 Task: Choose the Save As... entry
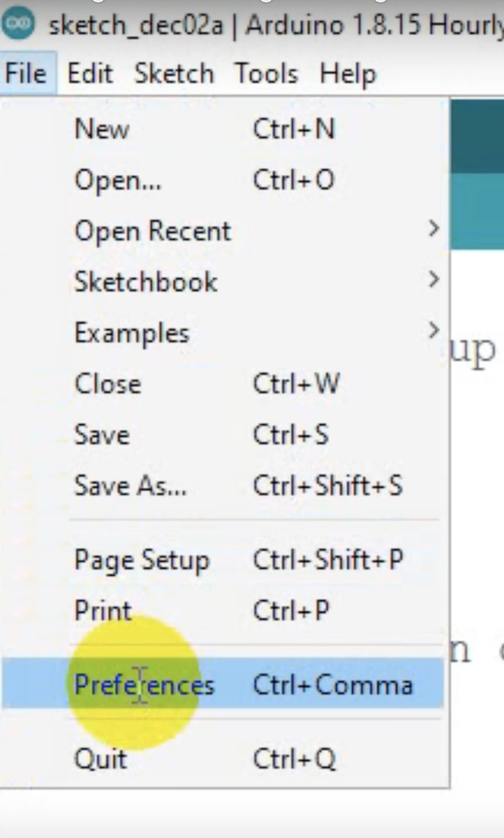[130, 485]
